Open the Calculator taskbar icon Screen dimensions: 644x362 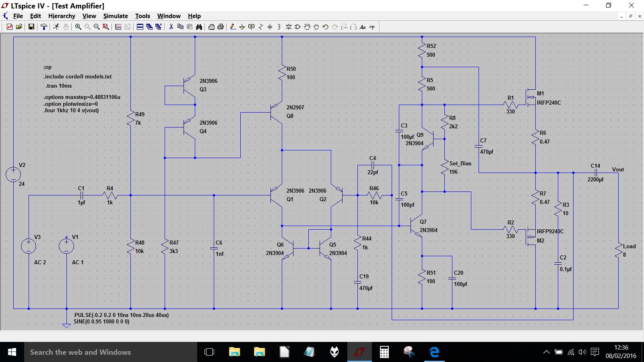point(384,352)
